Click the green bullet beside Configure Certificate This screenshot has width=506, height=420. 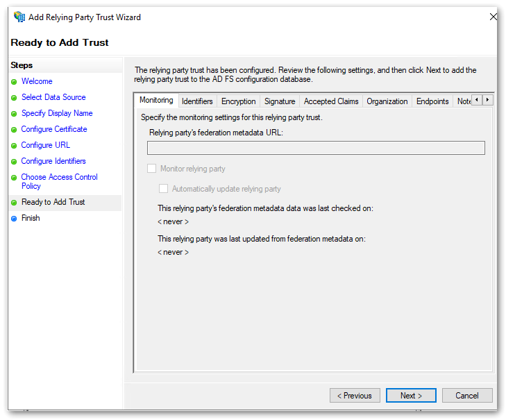click(14, 130)
